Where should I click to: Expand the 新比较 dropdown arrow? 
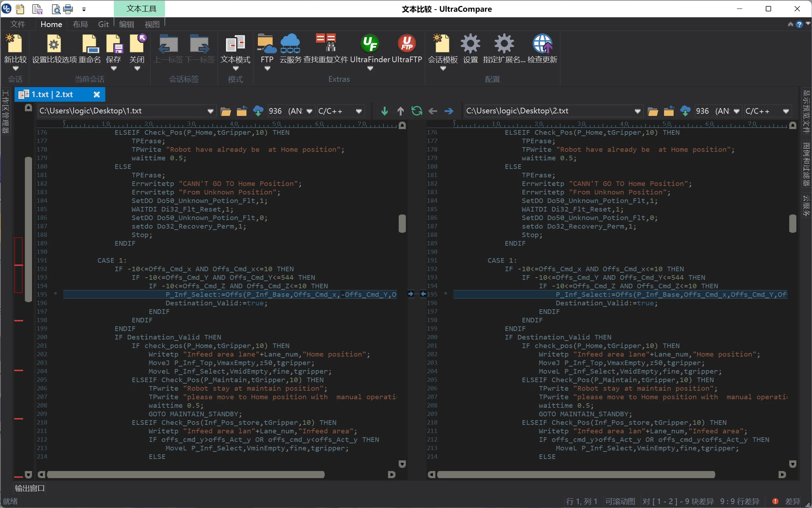pyautogui.click(x=15, y=69)
